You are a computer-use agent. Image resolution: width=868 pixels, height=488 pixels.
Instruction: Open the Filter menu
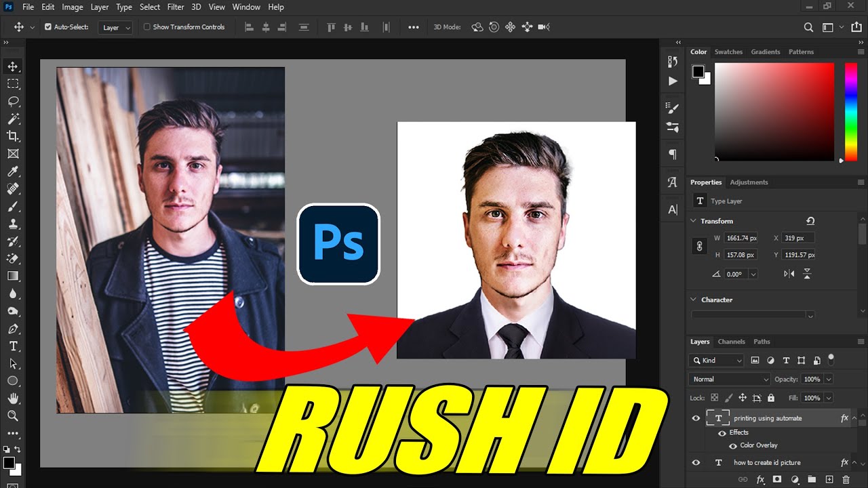click(x=176, y=7)
